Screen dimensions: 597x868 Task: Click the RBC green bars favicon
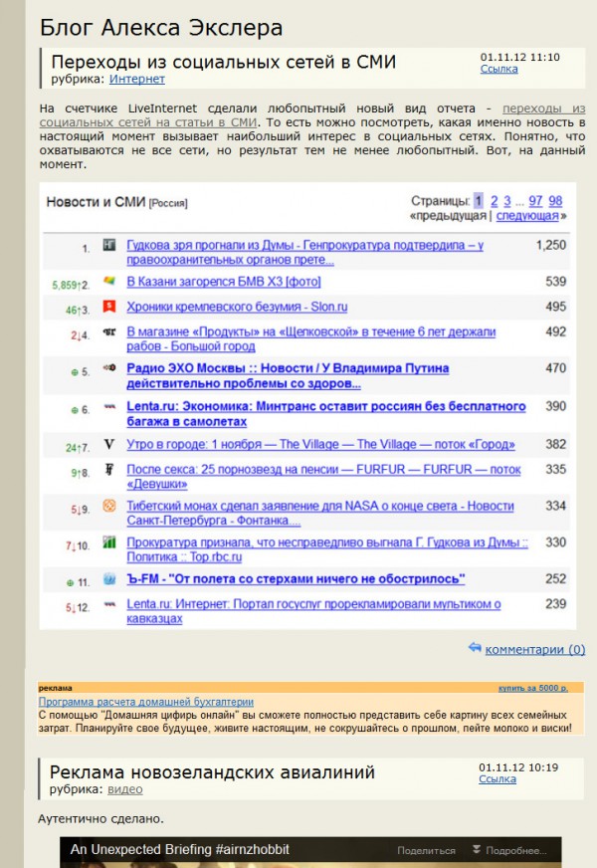coord(108,542)
